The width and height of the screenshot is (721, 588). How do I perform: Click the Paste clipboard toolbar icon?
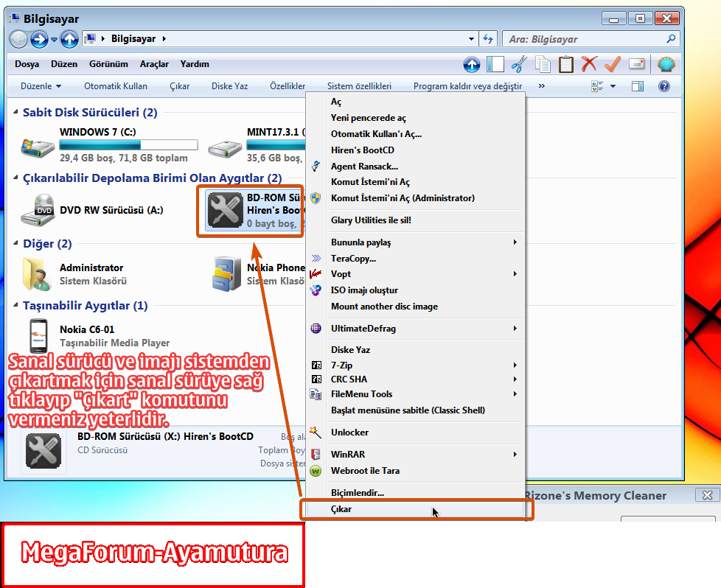(x=565, y=64)
